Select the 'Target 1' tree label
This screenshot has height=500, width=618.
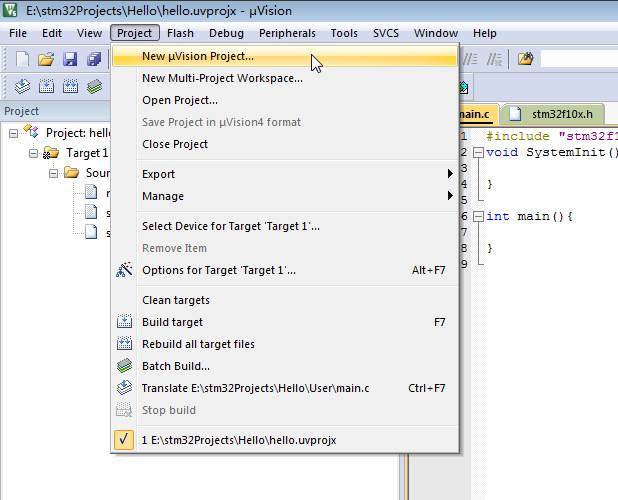[x=87, y=153]
